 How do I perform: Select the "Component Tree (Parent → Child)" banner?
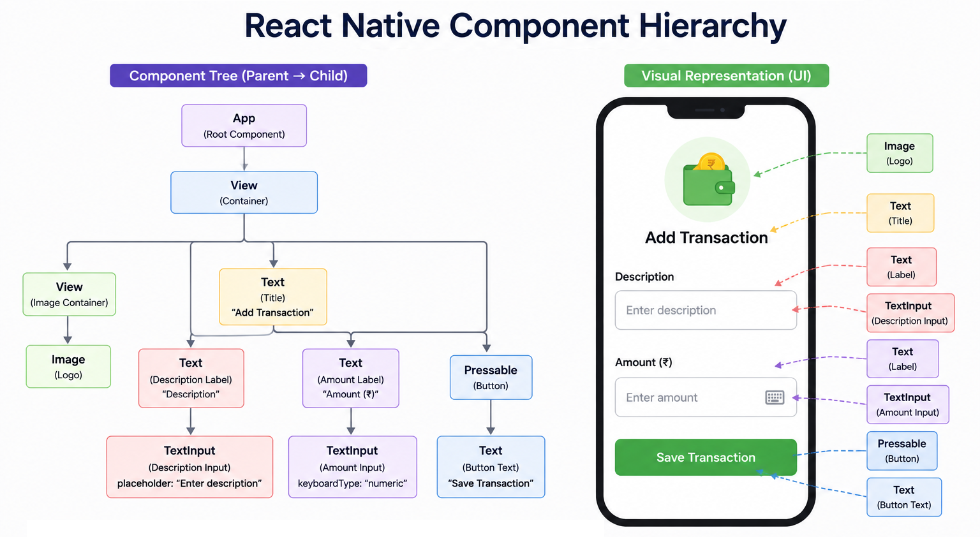(x=239, y=76)
